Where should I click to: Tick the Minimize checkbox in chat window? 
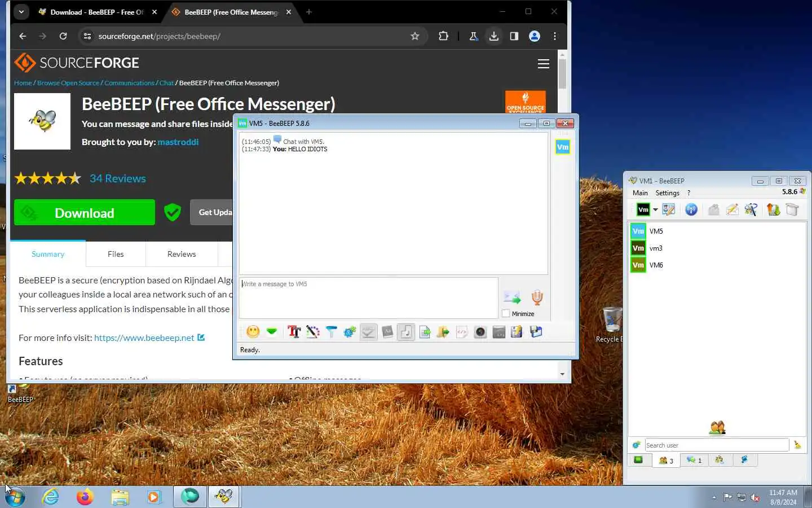coord(506,313)
